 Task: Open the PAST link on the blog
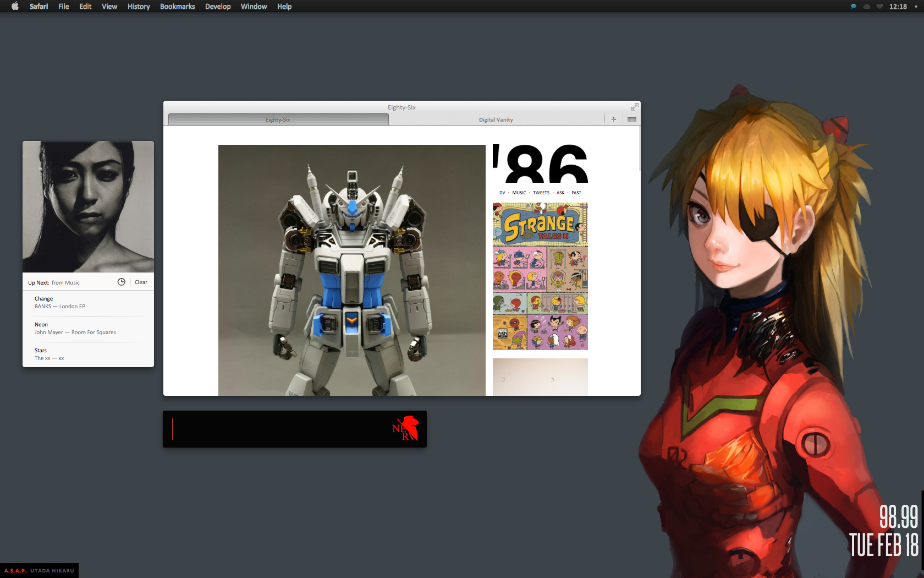[x=576, y=193]
